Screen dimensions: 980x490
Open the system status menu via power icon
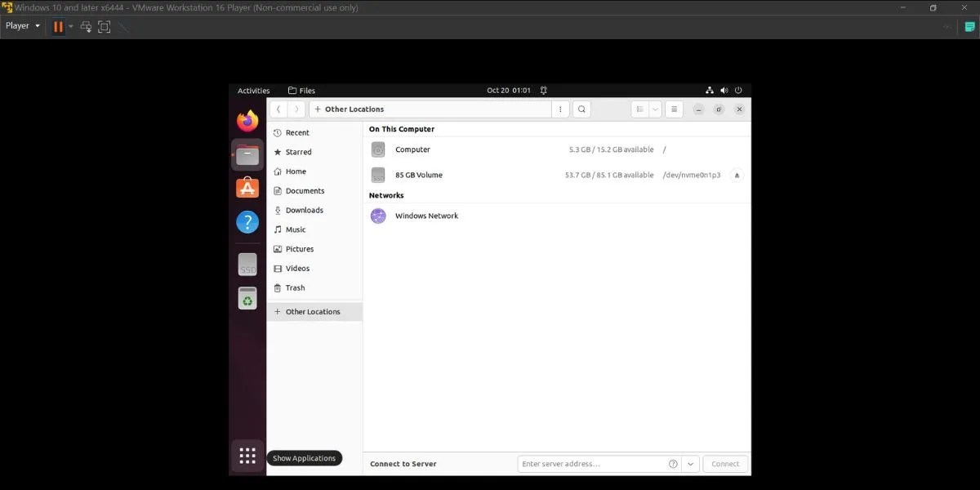point(737,90)
